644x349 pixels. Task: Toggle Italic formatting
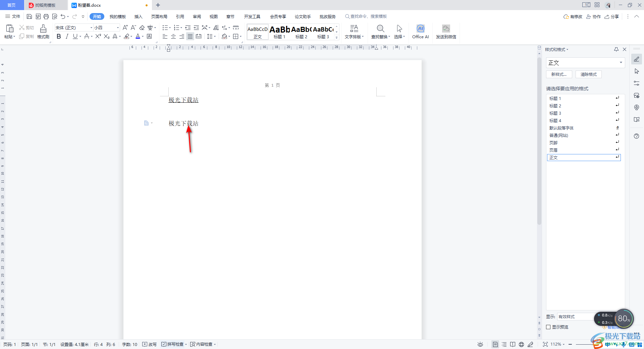coord(67,36)
